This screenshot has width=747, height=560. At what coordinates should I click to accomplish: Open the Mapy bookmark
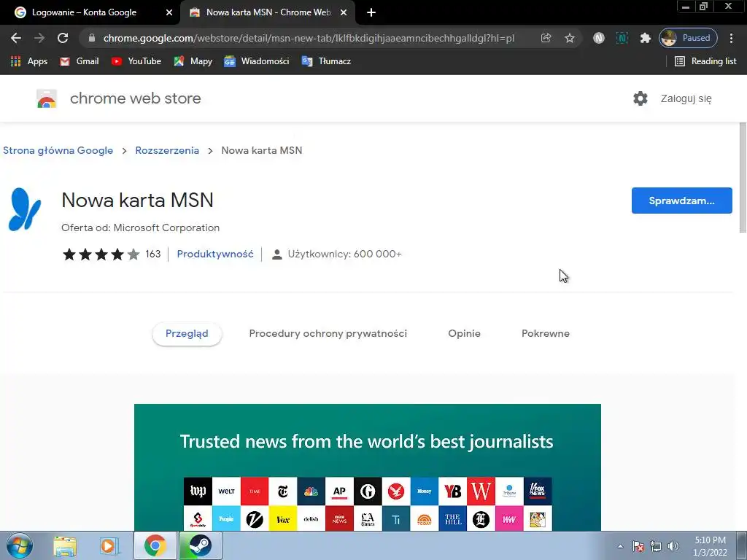[193, 61]
